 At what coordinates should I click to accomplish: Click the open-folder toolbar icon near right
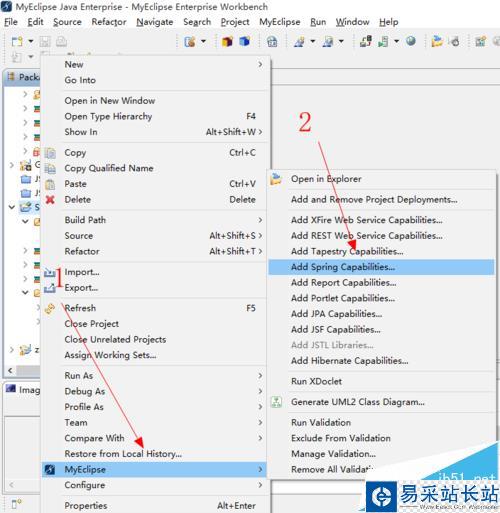tap(437, 41)
